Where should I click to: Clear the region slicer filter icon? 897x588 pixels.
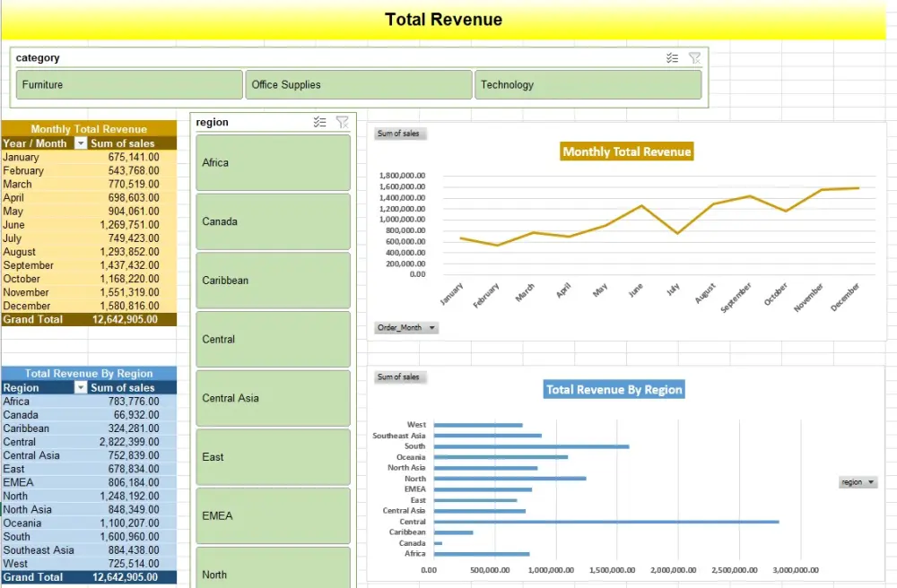click(x=342, y=122)
